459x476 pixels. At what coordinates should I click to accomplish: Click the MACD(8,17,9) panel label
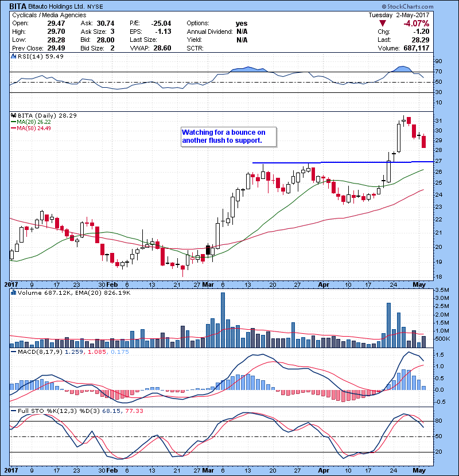tap(40, 352)
